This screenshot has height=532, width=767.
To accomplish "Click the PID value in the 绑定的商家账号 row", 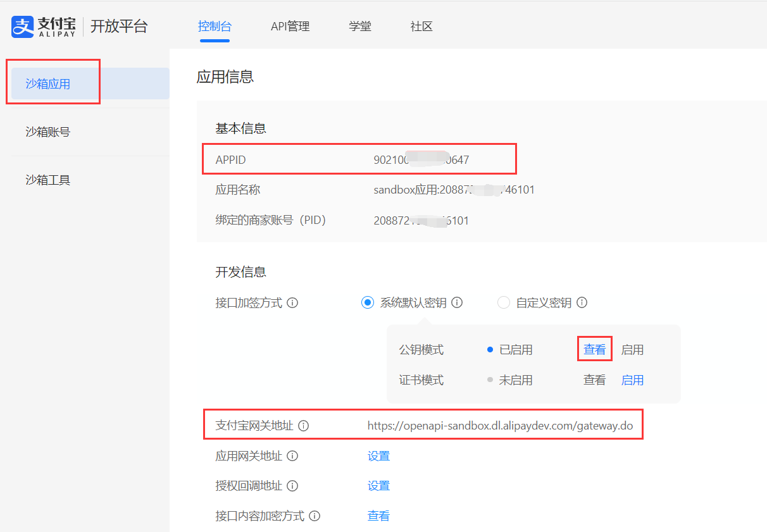I will pyautogui.click(x=421, y=221).
